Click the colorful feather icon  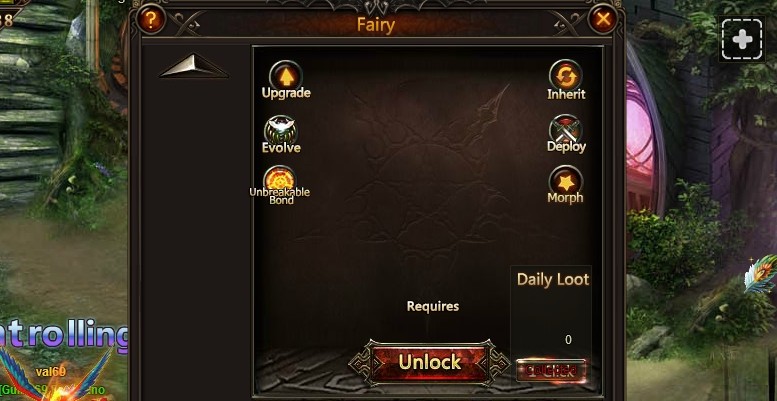[761, 273]
